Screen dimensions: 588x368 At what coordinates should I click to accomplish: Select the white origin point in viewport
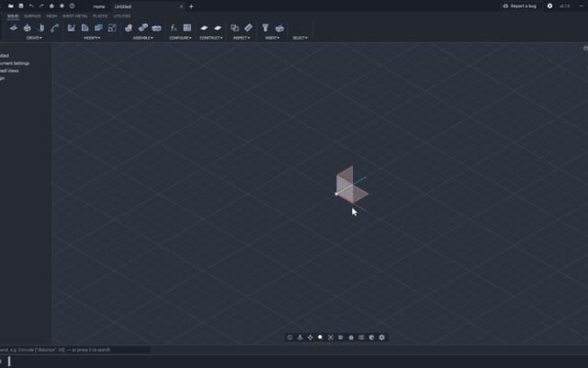coord(336,194)
